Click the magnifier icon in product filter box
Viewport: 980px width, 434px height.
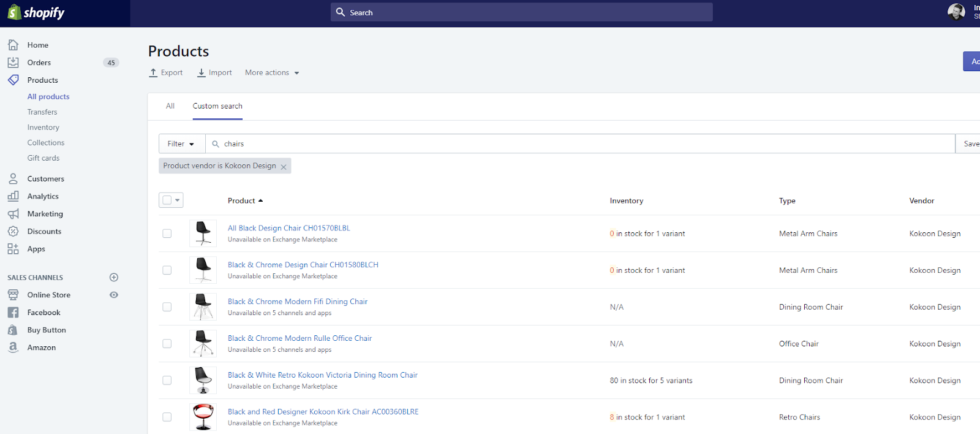tap(216, 144)
